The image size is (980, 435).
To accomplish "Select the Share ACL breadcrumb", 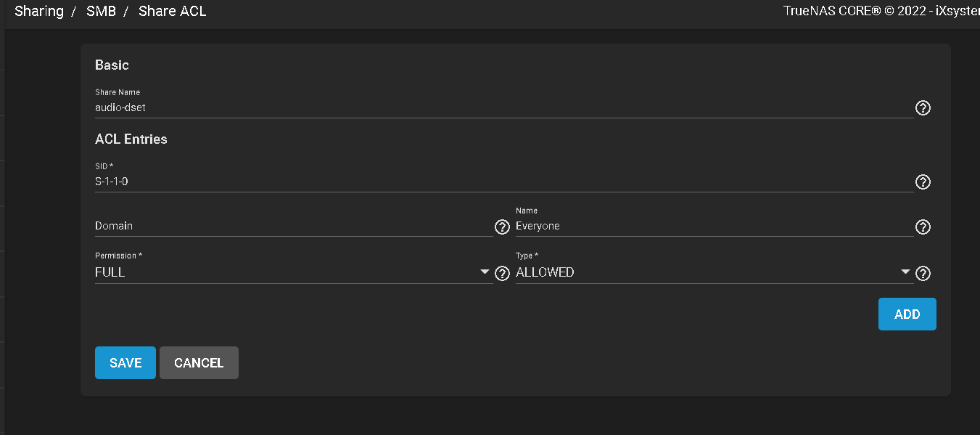I will click(173, 11).
